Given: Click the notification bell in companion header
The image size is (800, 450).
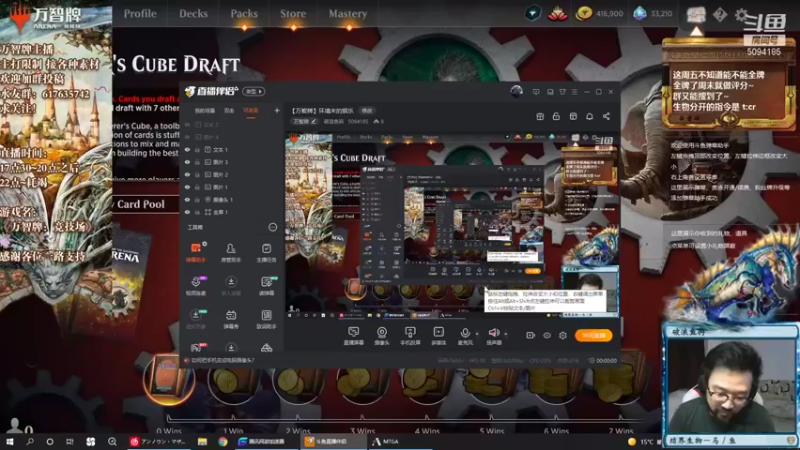Looking at the screenshot, I should (x=589, y=116).
